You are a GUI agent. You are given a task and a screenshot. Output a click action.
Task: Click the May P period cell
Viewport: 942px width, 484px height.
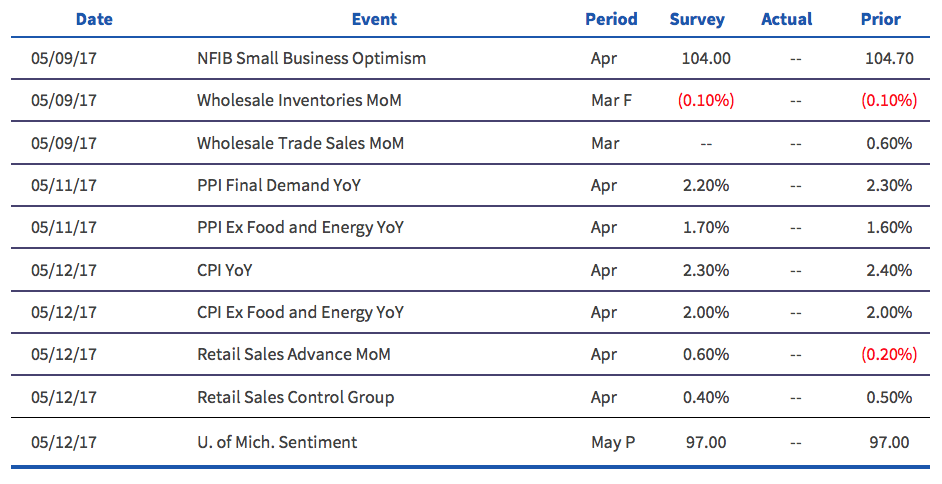(x=613, y=443)
